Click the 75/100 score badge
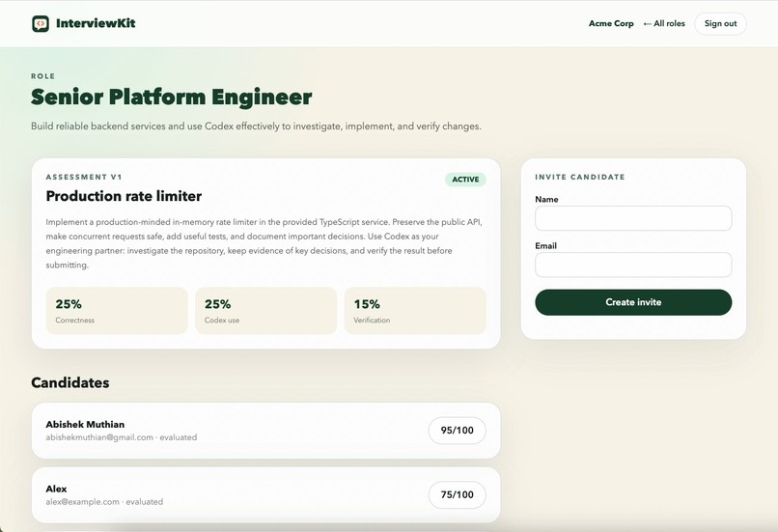The width and height of the screenshot is (778, 532). coord(457,494)
